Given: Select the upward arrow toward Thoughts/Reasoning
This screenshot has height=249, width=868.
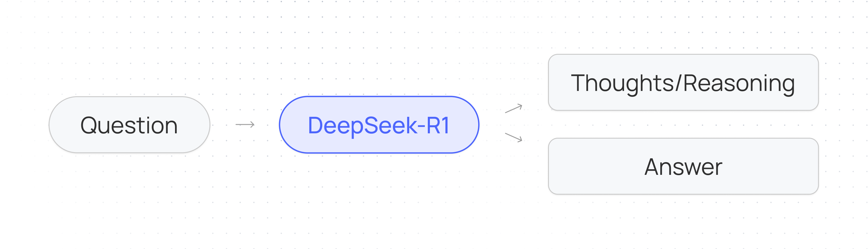Looking at the screenshot, I should (x=514, y=108).
